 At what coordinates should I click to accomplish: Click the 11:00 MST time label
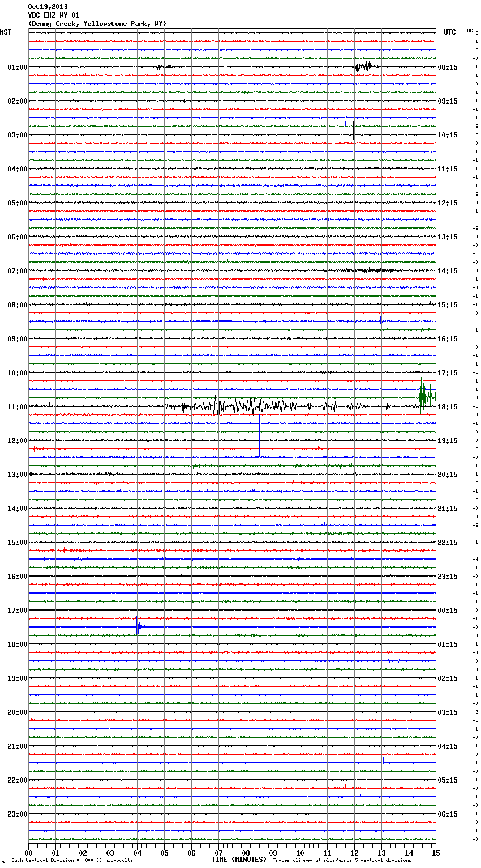(x=17, y=407)
